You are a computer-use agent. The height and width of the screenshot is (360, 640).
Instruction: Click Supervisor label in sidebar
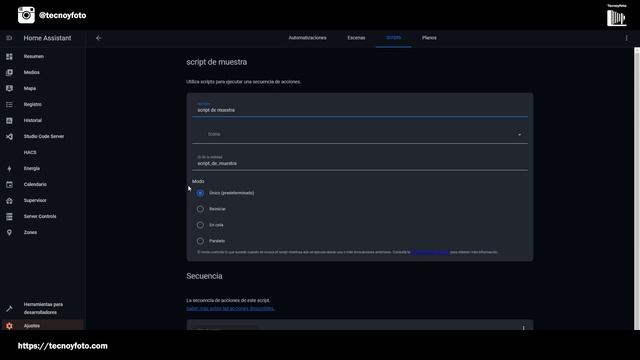point(35,200)
